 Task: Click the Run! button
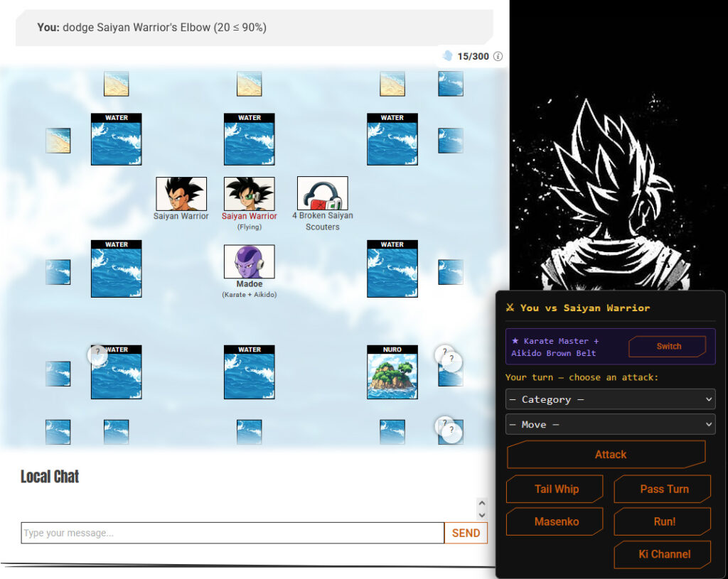(x=663, y=521)
